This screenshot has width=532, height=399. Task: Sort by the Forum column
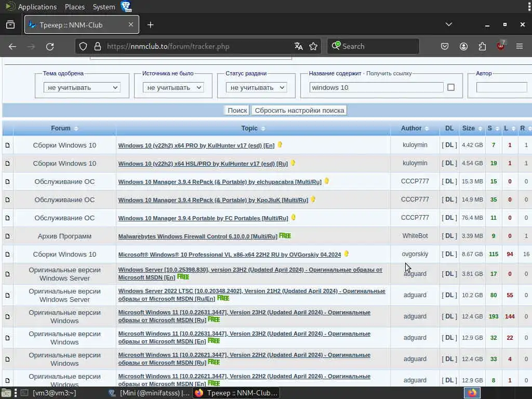(x=61, y=128)
